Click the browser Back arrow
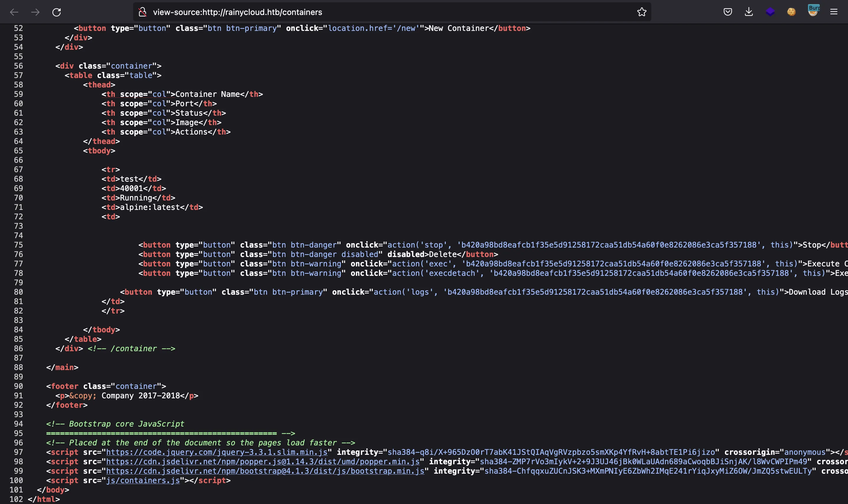The height and width of the screenshot is (504, 848). click(14, 12)
